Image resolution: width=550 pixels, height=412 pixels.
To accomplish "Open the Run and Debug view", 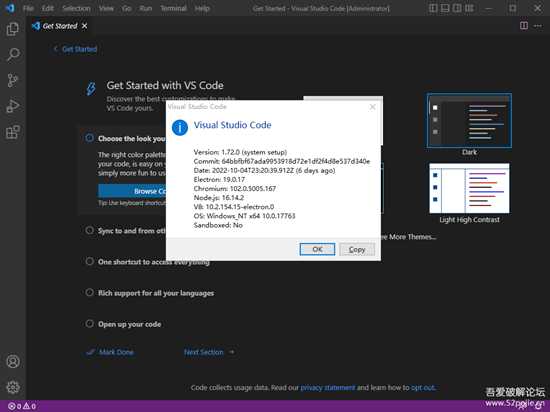I will [x=13, y=106].
